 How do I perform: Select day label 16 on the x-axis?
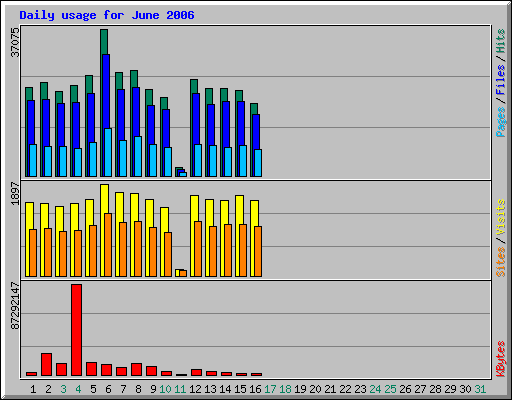(x=255, y=389)
